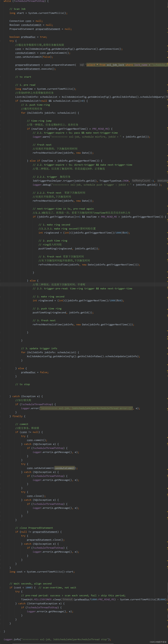Click the 'preparedStatement.execute();' line

[36, 69]
